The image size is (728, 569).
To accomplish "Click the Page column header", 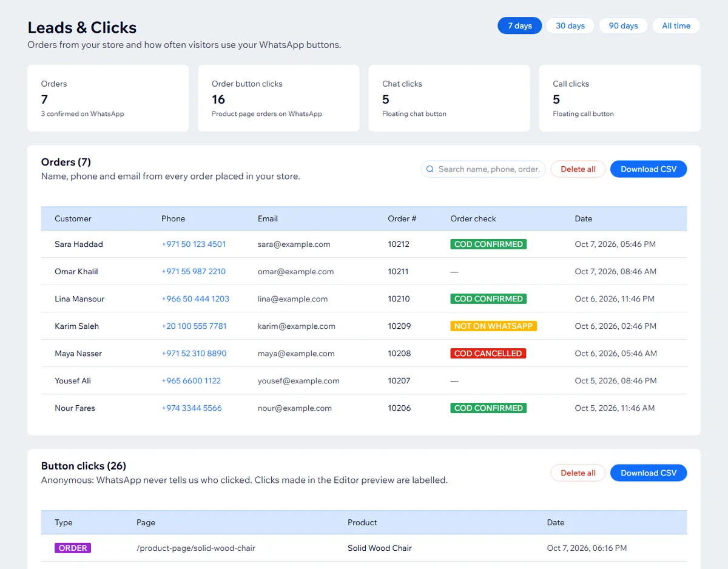I will 146,522.
